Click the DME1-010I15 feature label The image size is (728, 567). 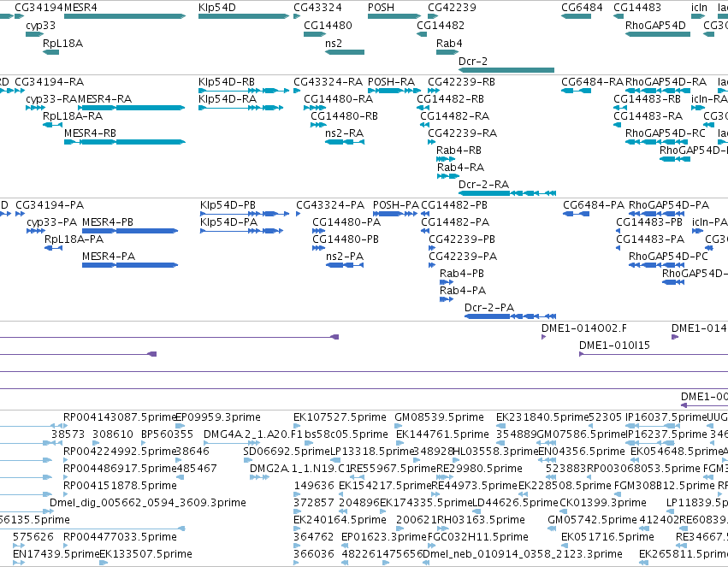click(614, 346)
